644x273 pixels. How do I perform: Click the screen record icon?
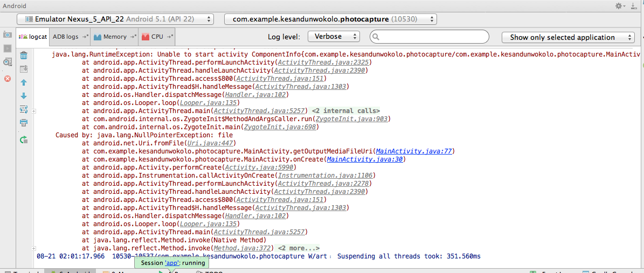click(7, 48)
